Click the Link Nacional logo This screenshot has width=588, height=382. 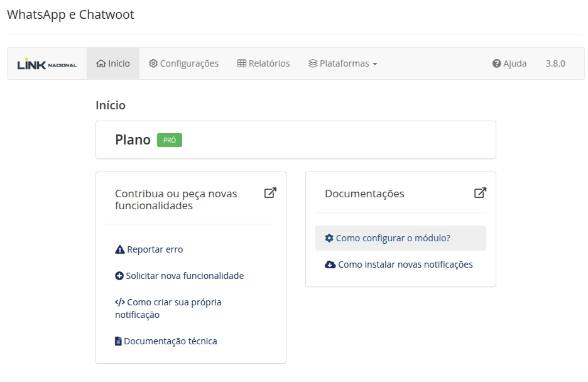(47, 64)
